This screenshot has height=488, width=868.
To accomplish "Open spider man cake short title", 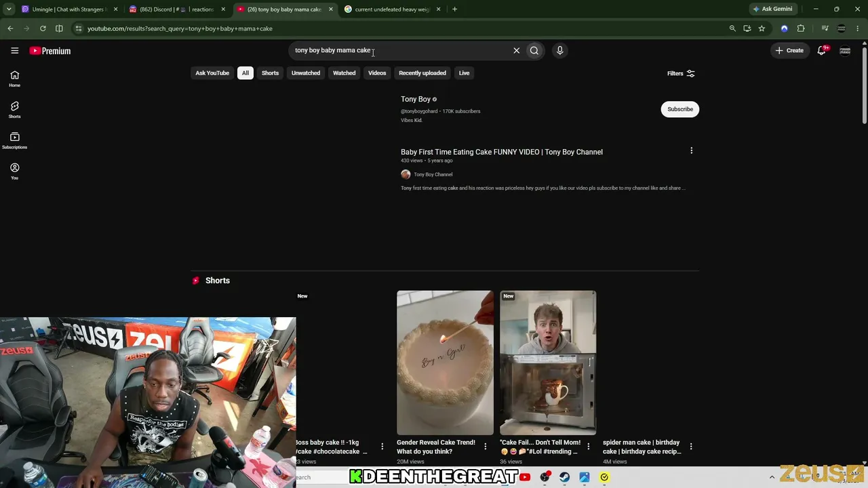I will [x=642, y=447].
